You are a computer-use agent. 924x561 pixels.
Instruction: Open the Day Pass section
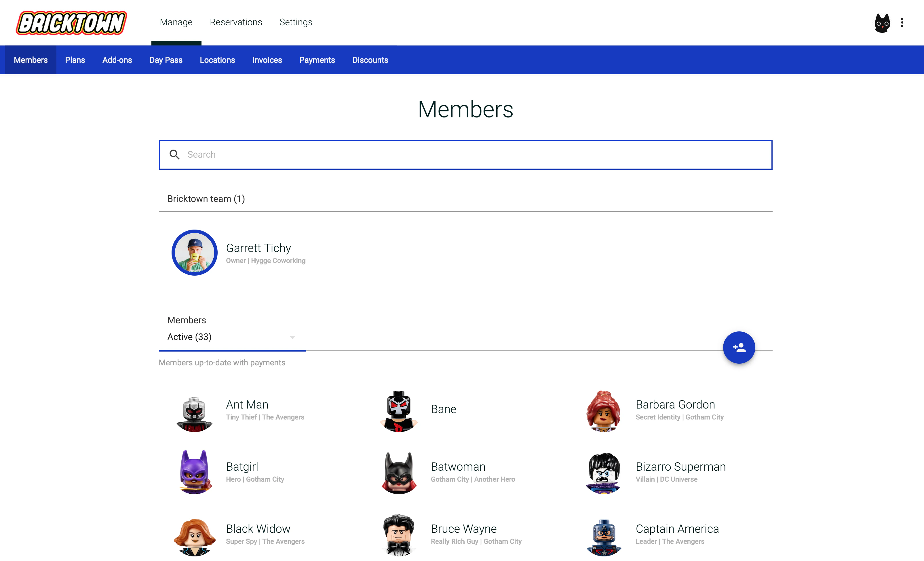coord(166,60)
